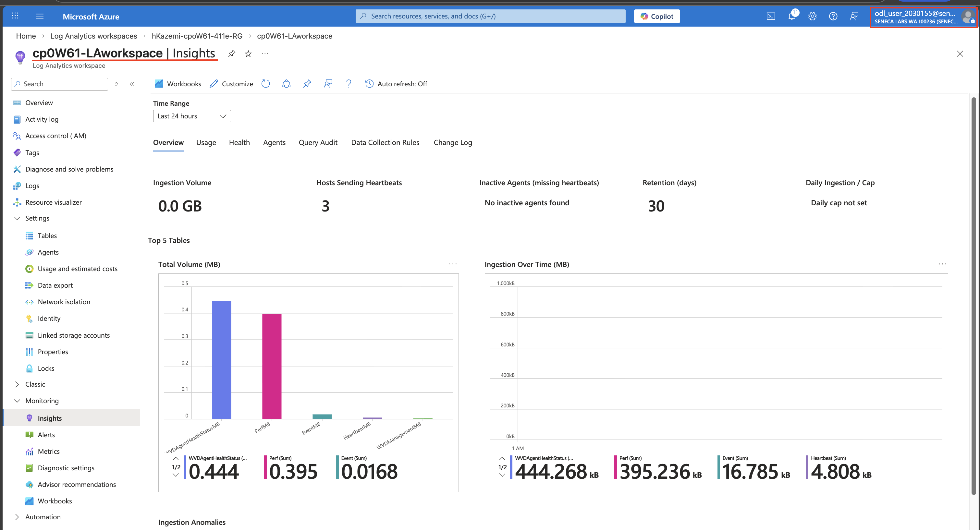Open the odl_user account menu
The image size is (980, 530).
pyautogui.click(x=924, y=17)
